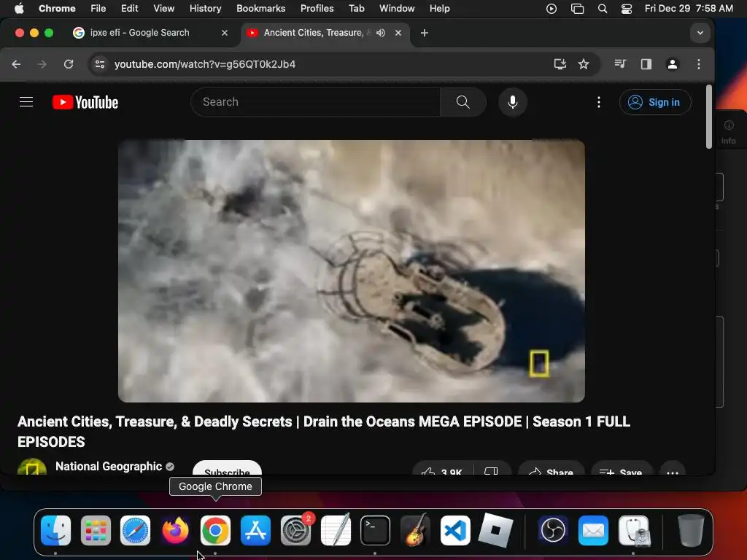Open the Profiles menu
The height and width of the screenshot is (560, 747).
(317, 8)
